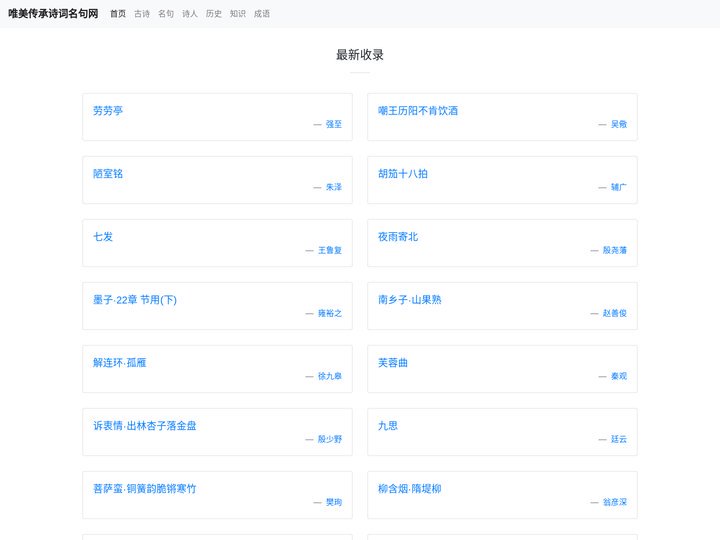Viewport: 720px width, 540px height.
Task: Open the 成语 nav item
Action: tap(262, 14)
